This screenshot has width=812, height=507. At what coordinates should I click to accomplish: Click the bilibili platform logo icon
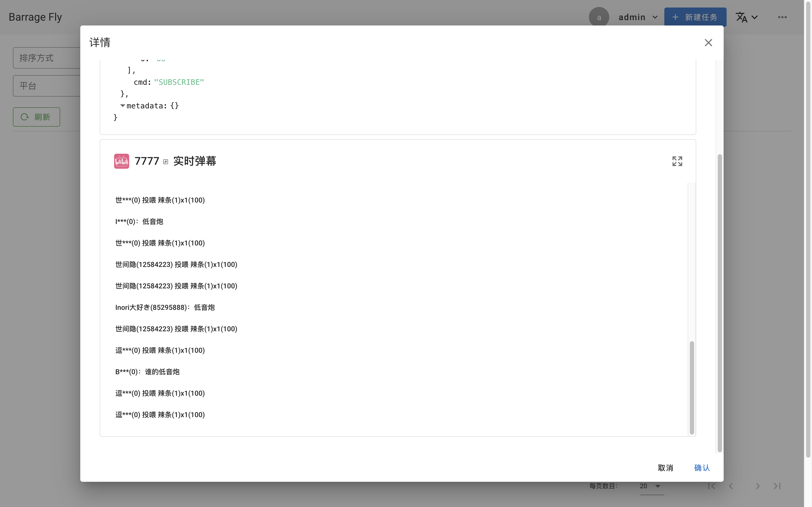pyautogui.click(x=121, y=161)
